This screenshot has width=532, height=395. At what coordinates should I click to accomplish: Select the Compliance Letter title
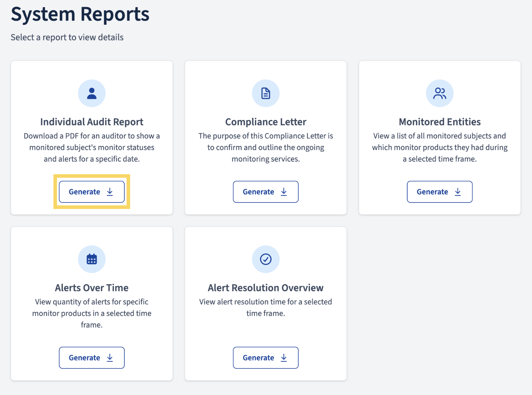click(266, 122)
